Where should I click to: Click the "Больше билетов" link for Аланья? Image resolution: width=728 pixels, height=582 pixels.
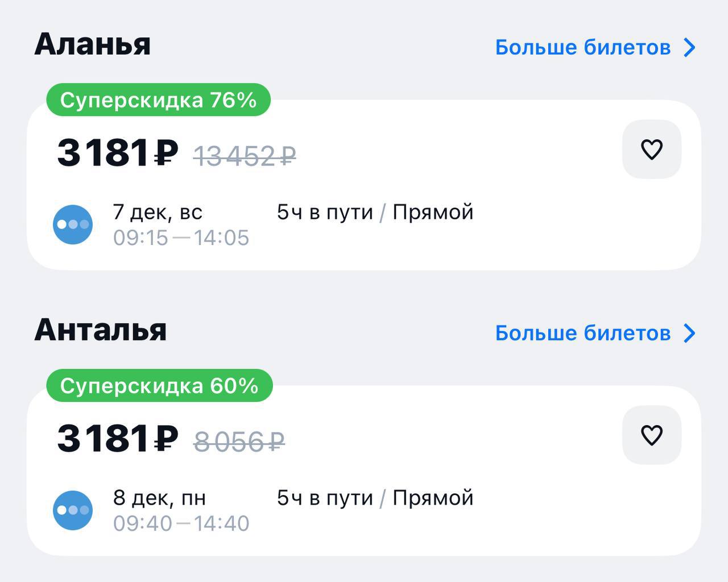click(x=582, y=48)
